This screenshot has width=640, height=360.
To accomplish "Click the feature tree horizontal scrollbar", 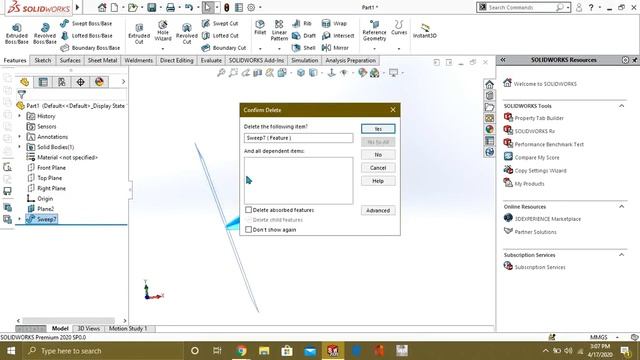I will 69,321.
